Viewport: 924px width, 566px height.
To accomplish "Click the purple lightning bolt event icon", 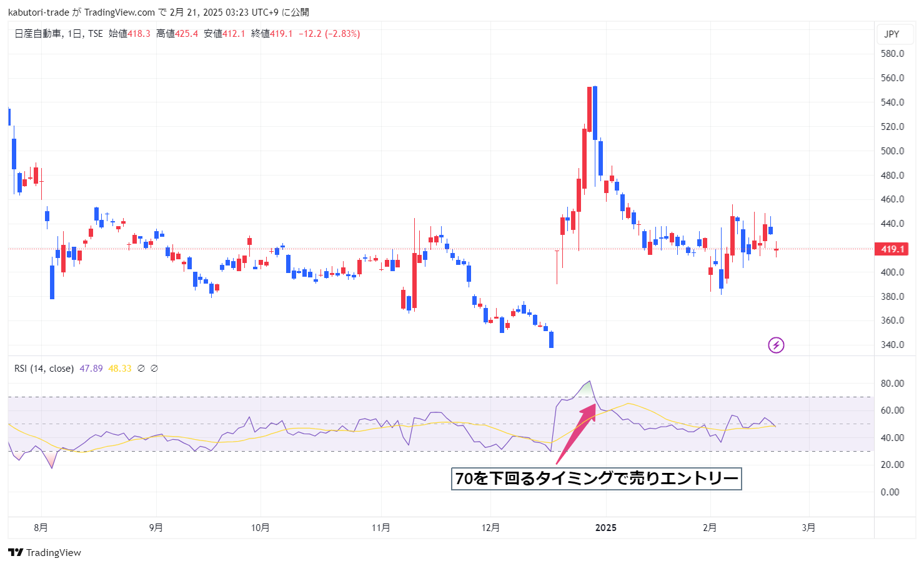I will (x=776, y=345).
